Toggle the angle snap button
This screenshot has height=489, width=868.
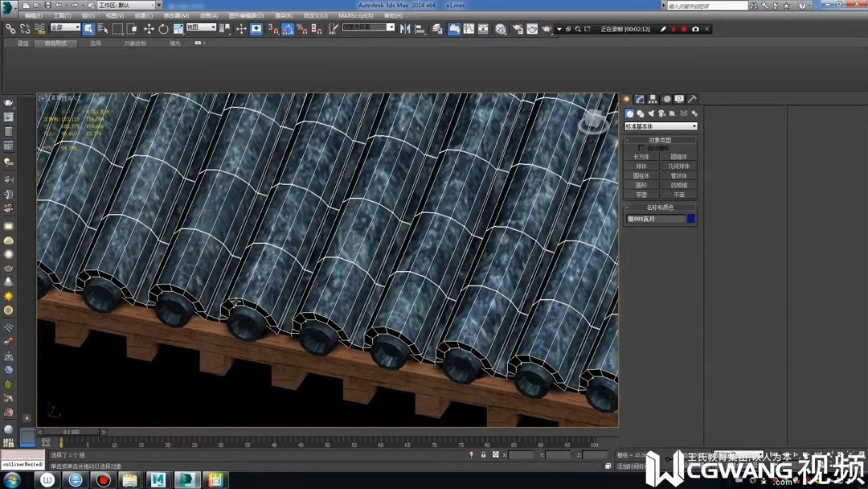(x=288, y=29)
